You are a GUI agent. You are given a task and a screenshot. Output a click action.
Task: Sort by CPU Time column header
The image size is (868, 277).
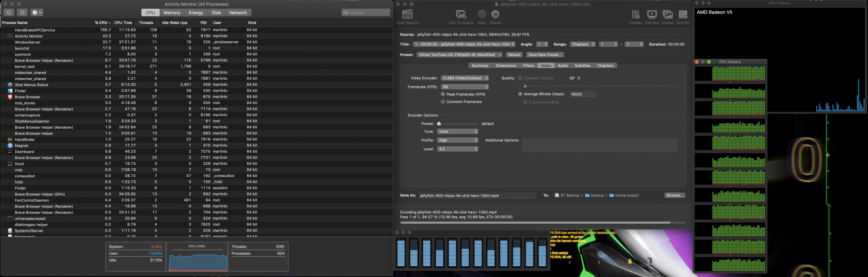coord(123,23)
